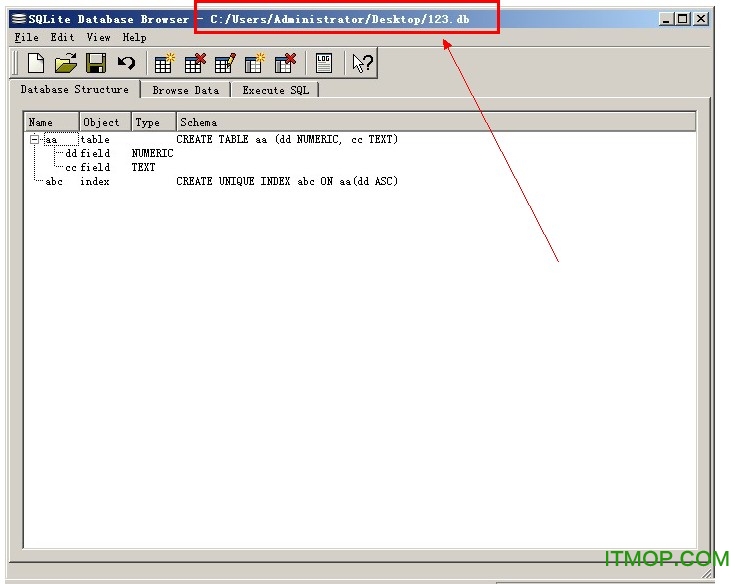
Task: Click the TEXT type cell of cc
Action: 143,167
